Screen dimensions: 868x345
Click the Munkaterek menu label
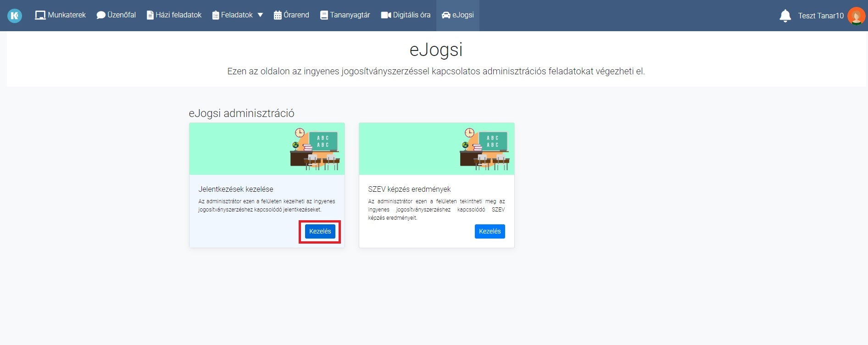point(67,15)
